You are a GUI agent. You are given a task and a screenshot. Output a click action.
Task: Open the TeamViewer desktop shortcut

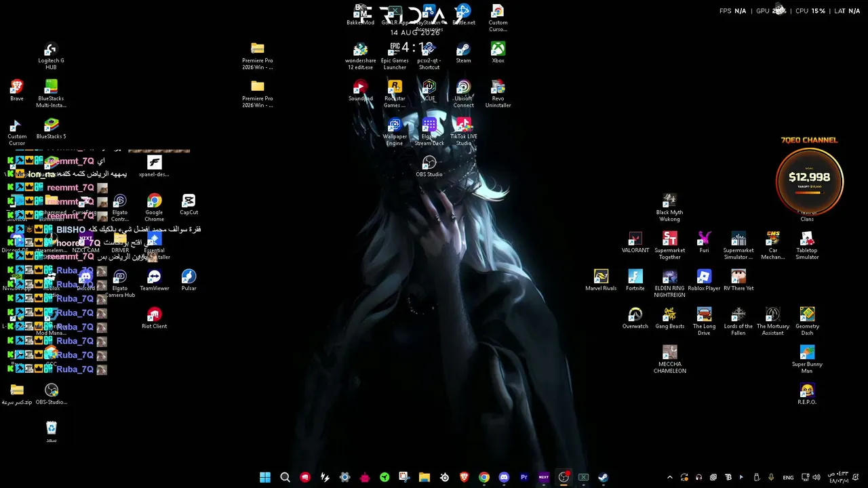coord(154,281)
